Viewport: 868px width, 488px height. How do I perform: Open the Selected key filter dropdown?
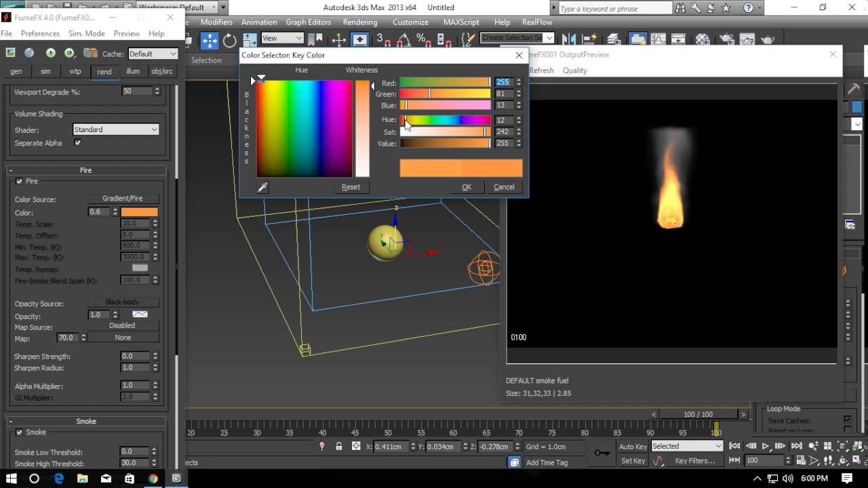coord(687,446)
